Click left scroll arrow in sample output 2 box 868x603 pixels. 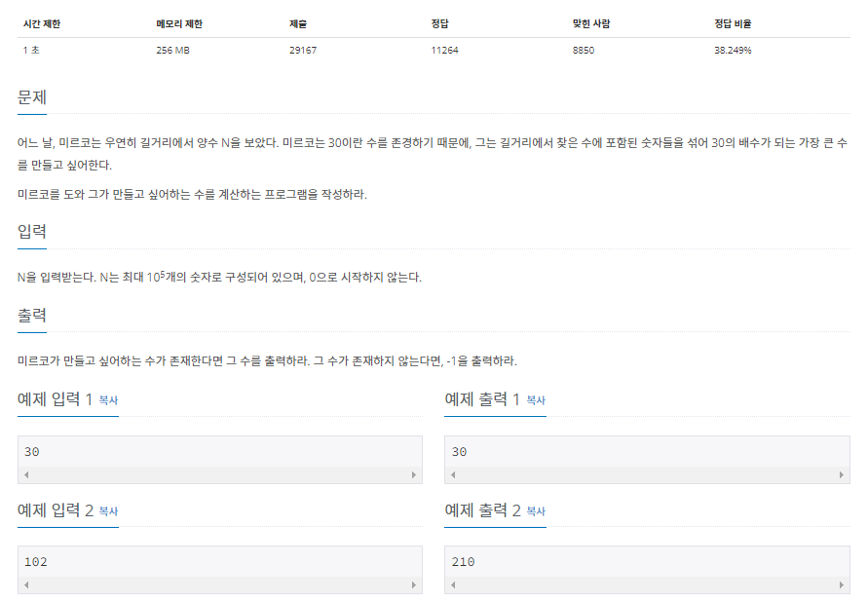(x=453, y=584)
